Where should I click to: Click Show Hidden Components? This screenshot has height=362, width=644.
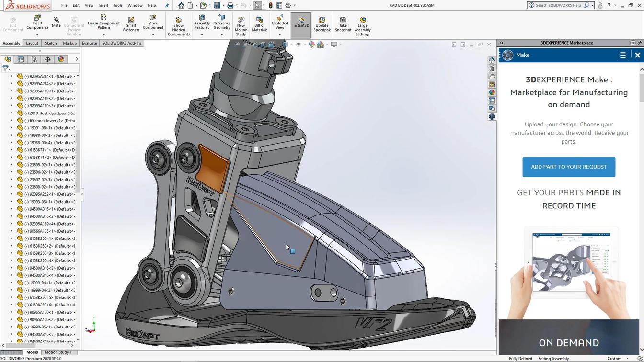179,26
